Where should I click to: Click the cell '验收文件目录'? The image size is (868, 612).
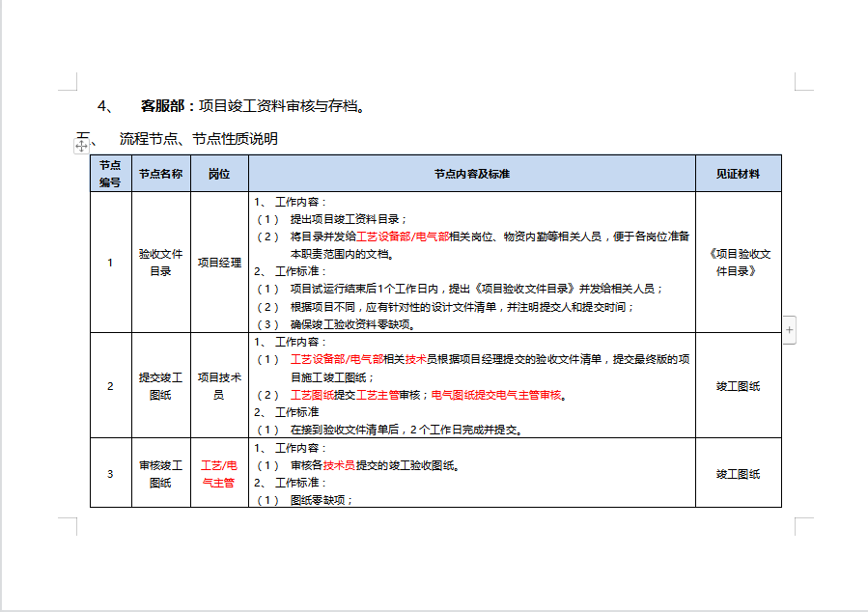(160, 263)
